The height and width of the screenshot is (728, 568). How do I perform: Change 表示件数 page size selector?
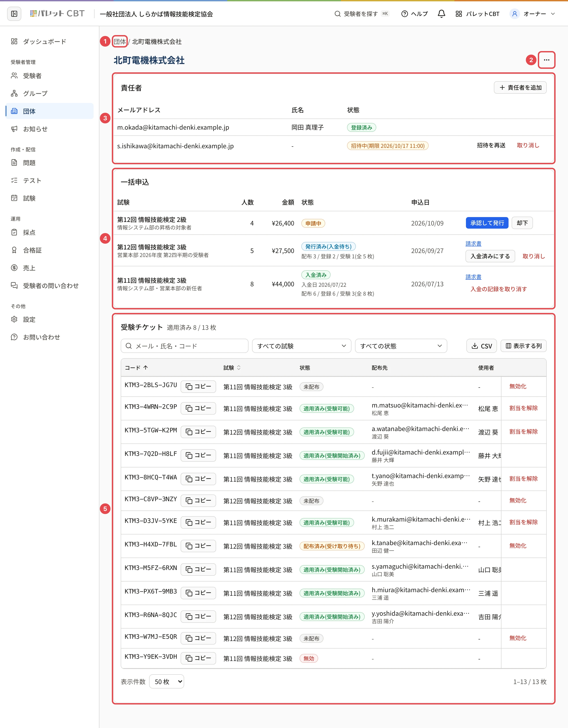(x=167, y=682)
